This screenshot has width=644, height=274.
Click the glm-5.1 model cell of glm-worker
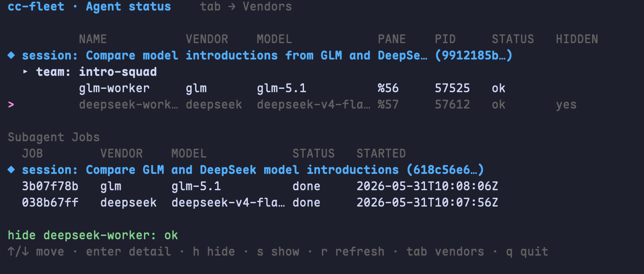coord(281,88)
